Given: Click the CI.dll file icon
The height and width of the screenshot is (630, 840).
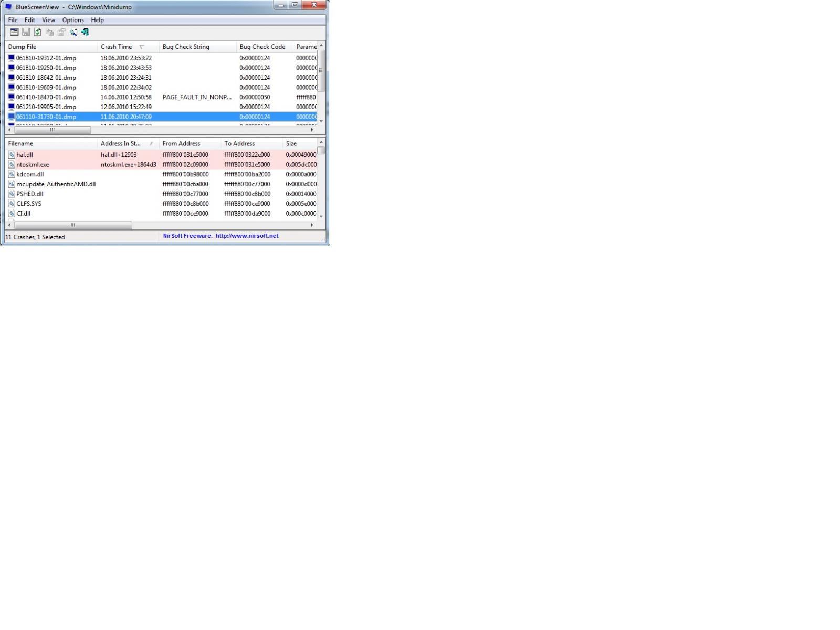Looking at the screenshot, I should [x=12, y=214].
